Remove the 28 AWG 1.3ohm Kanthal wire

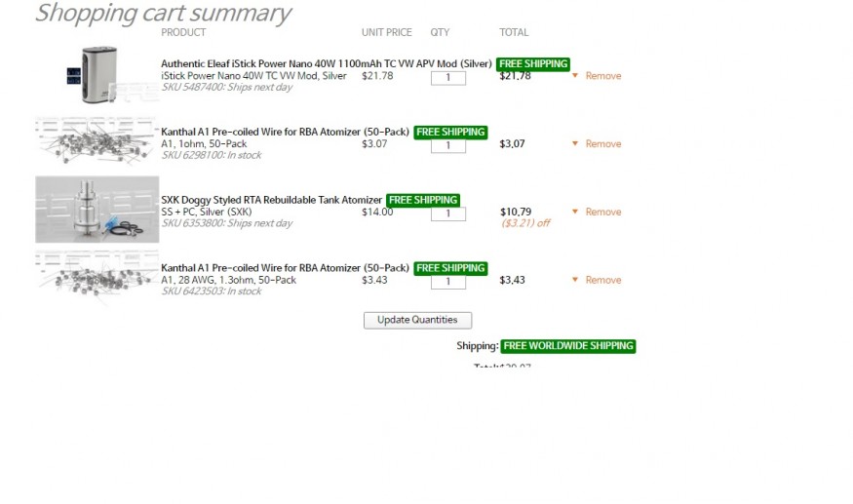(x=602, y=281)
